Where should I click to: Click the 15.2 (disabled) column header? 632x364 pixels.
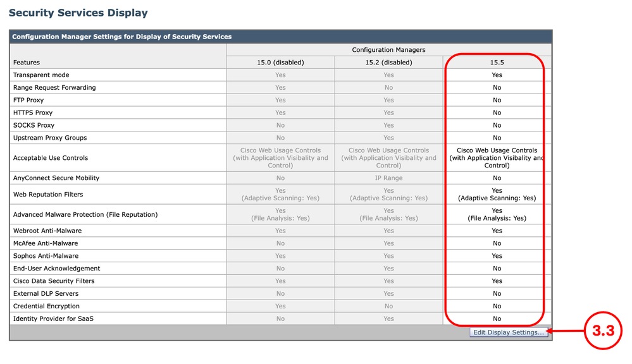point(388,63)
